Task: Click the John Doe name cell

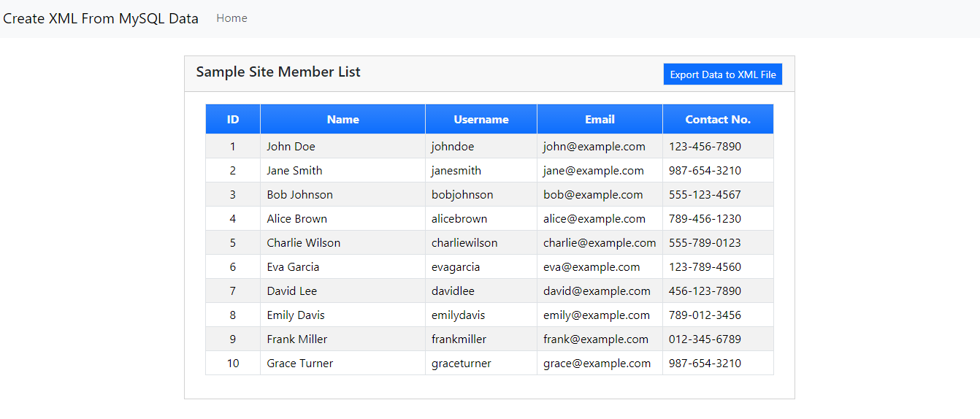Action: tap(343, 146)
